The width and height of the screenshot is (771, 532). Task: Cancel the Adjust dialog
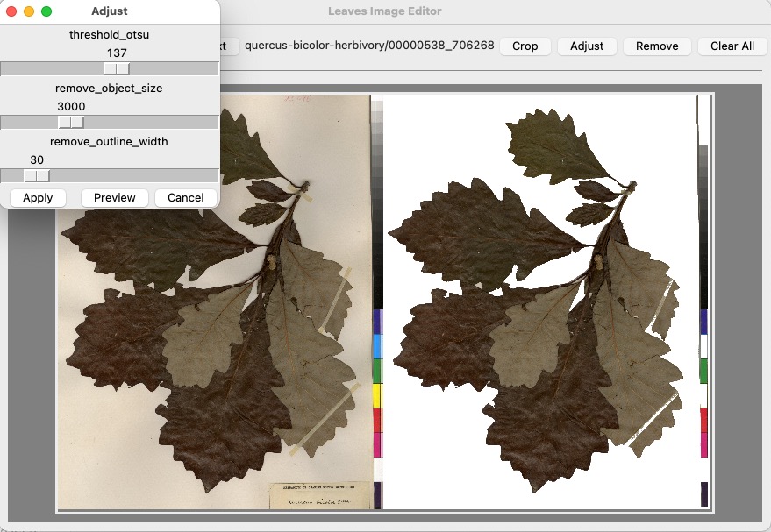pos(185,197)
